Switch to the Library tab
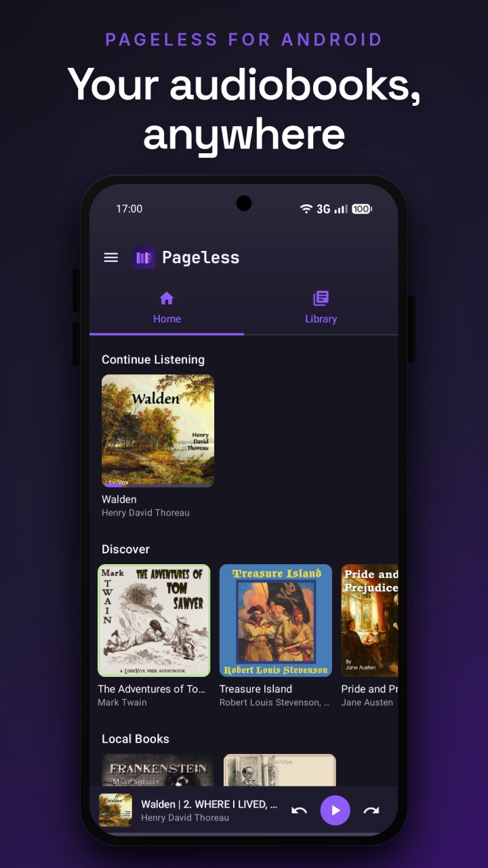 coord(321,309)
